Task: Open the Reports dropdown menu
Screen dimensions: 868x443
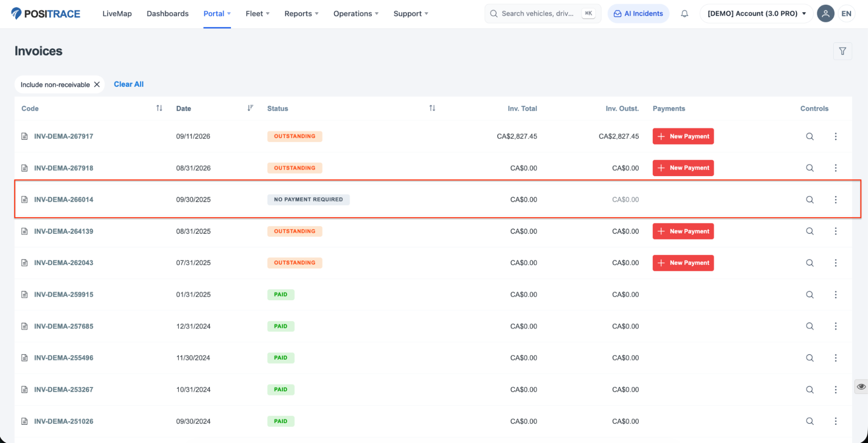Action: coord(301,14)
